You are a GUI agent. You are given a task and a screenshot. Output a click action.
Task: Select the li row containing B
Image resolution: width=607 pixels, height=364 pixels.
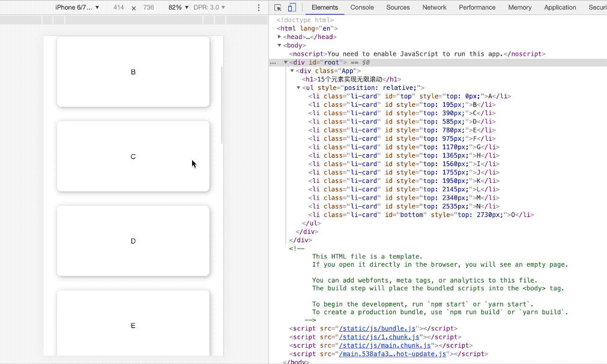click(402, 105)
